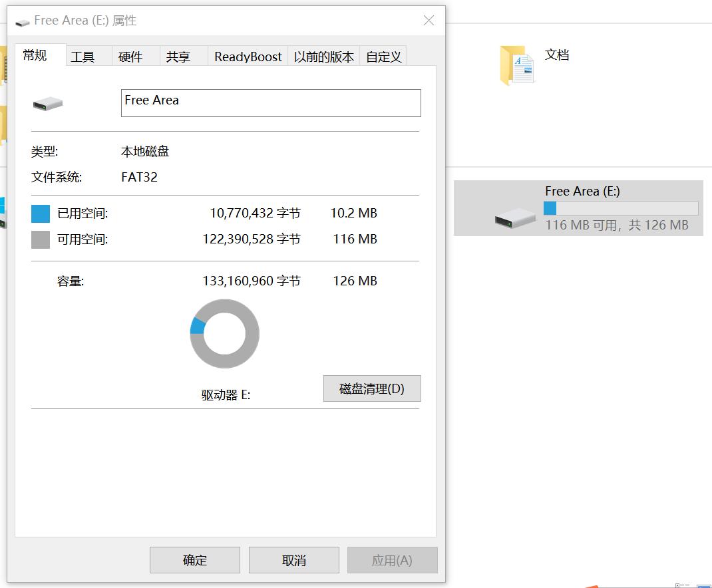Image resolution: width=712 pixels, height=588 pixels.
Task: Select the 自定义 tab
Action: [x=383, y=57]
